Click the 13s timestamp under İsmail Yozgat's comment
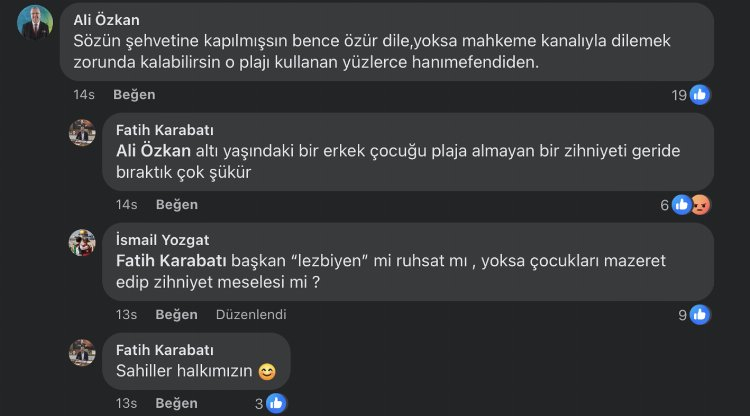This screenshot has height=416, width=750. click(x=126, y=314)
